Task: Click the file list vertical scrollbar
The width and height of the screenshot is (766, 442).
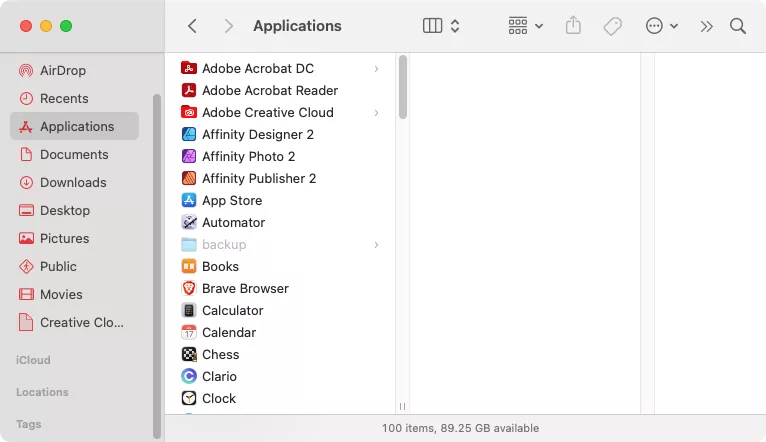Action: point(403,87)
